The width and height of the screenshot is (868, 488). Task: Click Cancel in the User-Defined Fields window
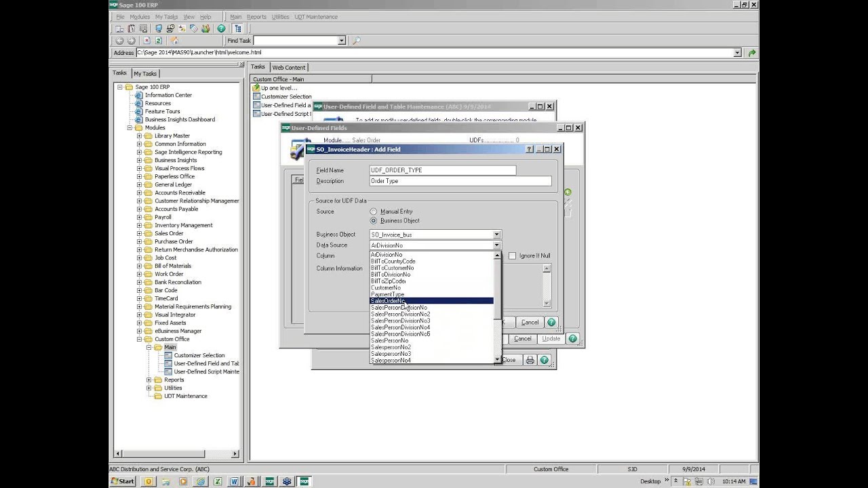(x=523, y=339)
